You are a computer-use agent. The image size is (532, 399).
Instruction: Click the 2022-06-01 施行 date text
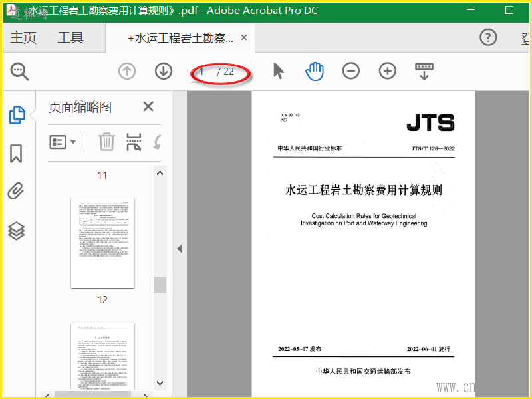click(x=428, y=349)
